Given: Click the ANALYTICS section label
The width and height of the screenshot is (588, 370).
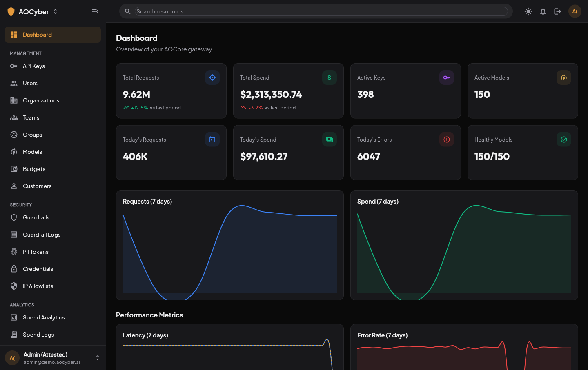Looking at the screenshot, I should (22, 305).
